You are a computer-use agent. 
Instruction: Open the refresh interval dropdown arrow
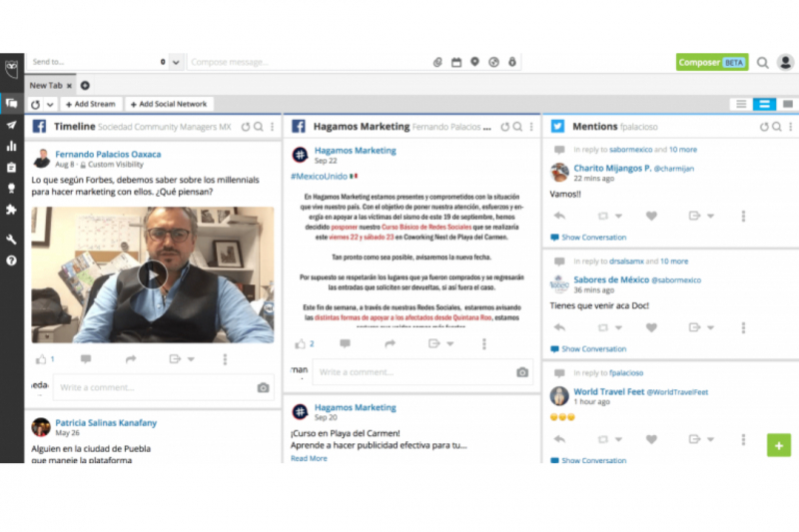click(50, 104)
